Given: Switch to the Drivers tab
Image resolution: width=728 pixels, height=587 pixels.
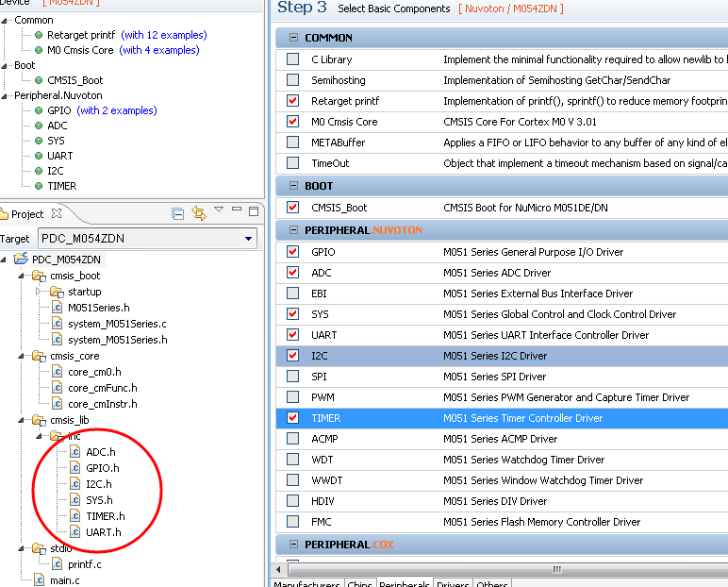Looking at the screenshot, I should 453,583.
